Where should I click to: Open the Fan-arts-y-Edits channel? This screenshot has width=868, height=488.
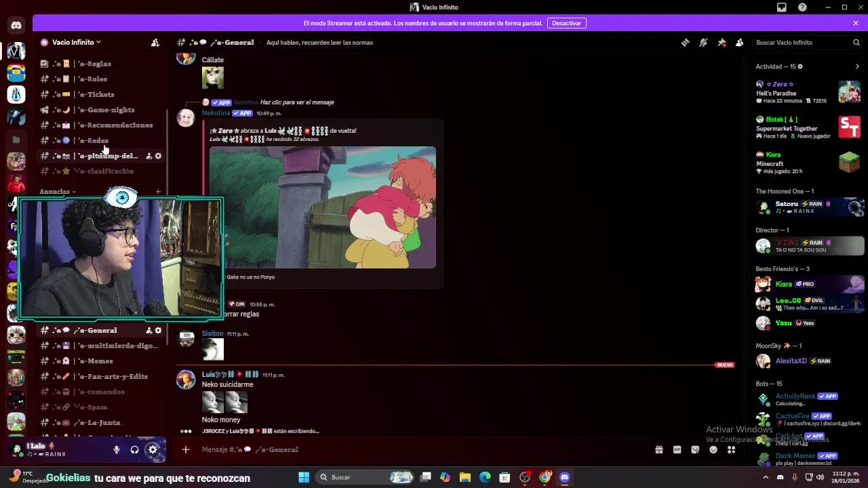point(100,377)
